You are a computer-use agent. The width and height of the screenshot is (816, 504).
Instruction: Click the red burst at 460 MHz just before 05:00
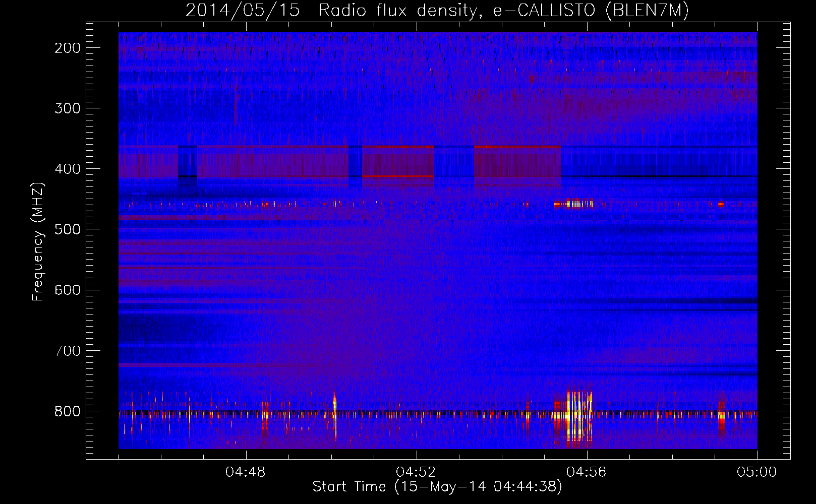[x=721, y=205]
